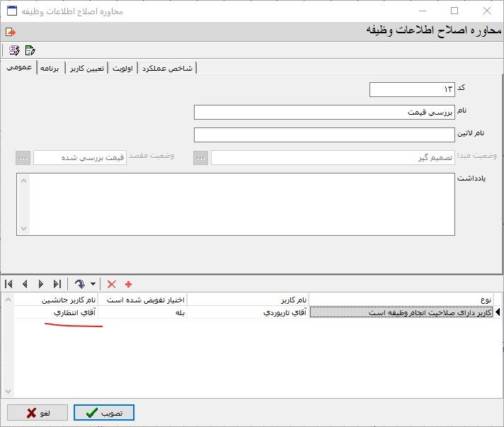This screenshot has width=504, height=427.
Task: Click the red plus add row icon
Action: [128, 284]
